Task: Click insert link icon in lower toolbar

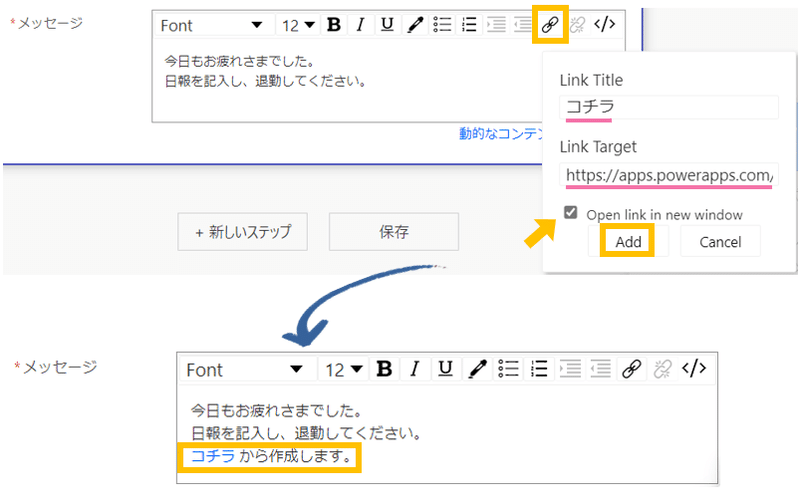Action: [x=632, y=369]
